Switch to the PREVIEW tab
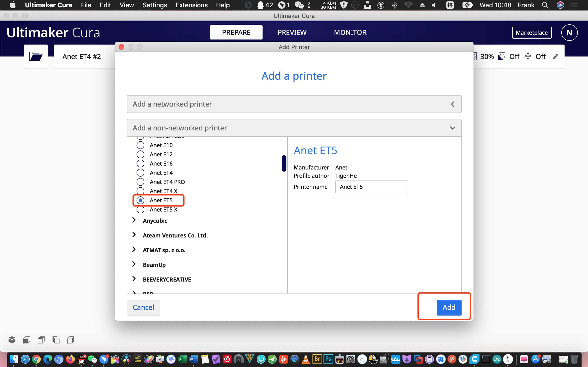Image resolution: width=588 pixels, height=367 pixels. [292, 33]
